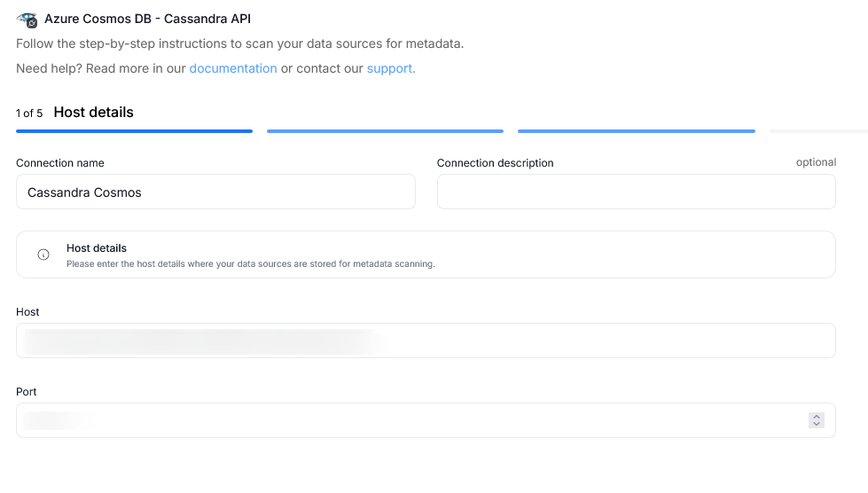Click the info icon beside Host details
The image size is (868, 493).
43,254
